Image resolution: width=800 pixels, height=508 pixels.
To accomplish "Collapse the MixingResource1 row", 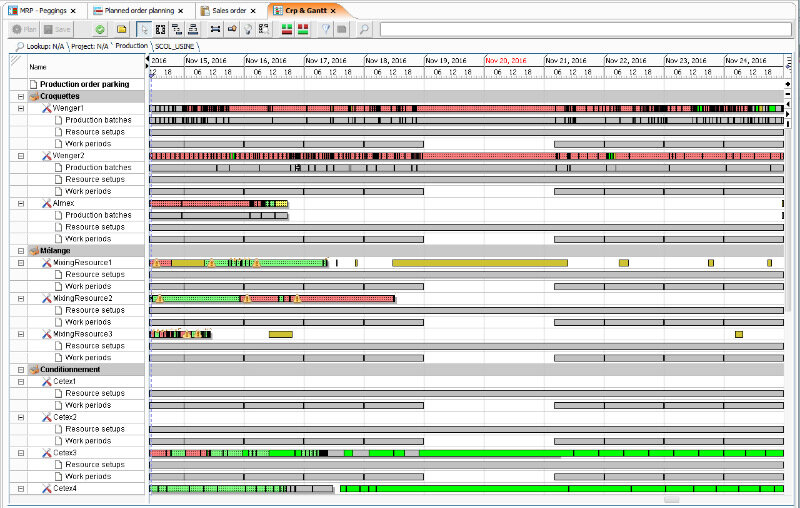I will click(20, 263).
